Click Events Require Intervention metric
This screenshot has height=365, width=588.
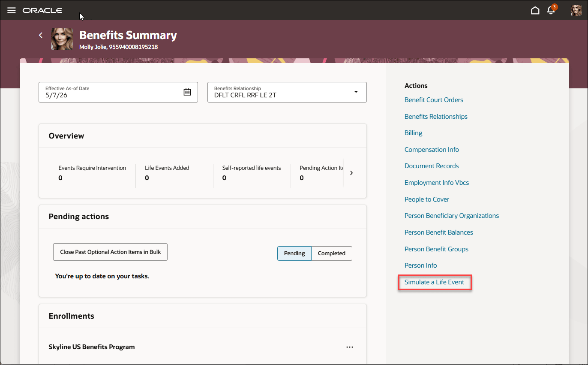[92, 173]
